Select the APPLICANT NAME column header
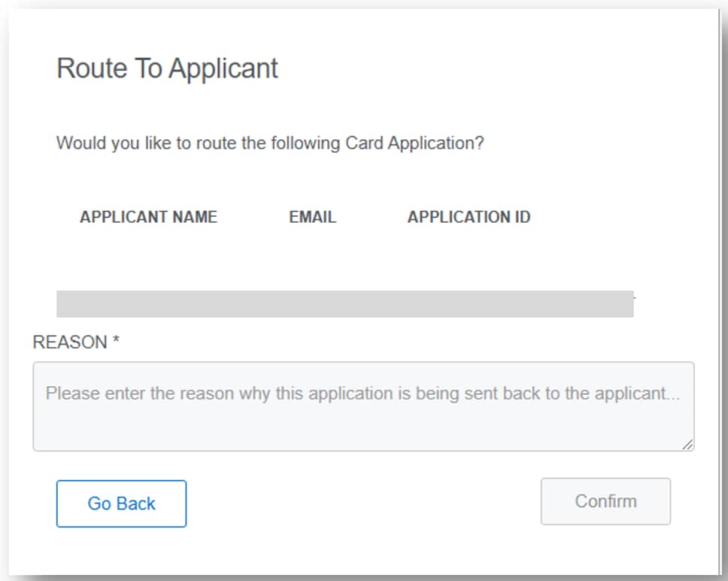This screenshot has height=581, width=728. 148,217
